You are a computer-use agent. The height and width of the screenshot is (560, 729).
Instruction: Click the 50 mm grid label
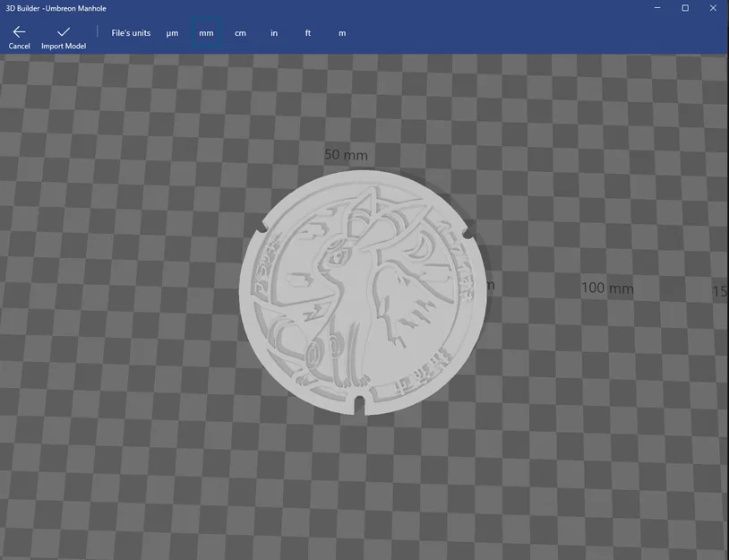pyautogui.click(x=346, y=155)
